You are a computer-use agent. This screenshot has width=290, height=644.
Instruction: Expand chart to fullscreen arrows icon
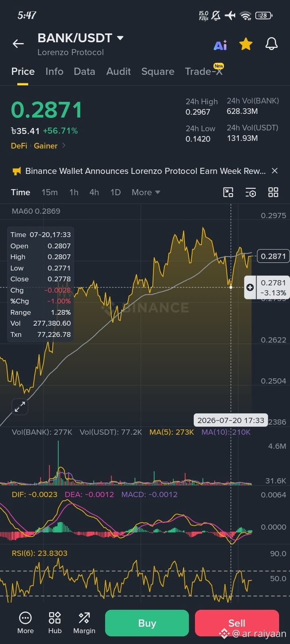[20, 407]
